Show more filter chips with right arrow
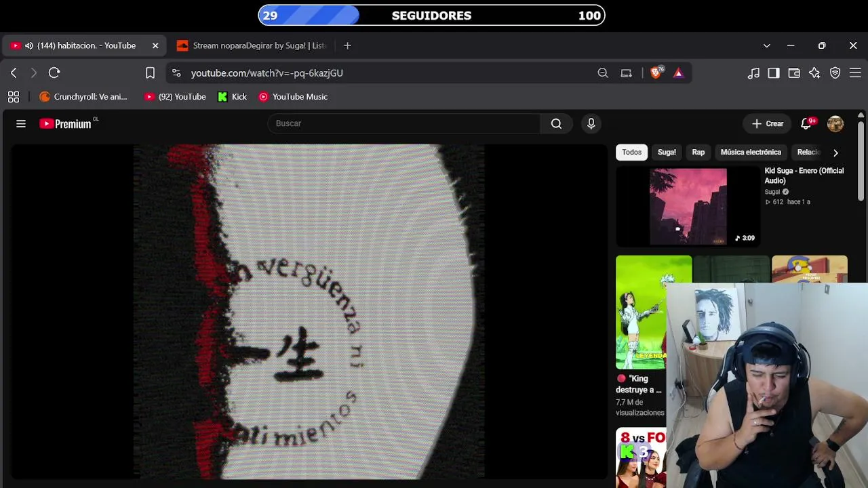The width and height of the screenshot is (868, 488). pos(835,152)
